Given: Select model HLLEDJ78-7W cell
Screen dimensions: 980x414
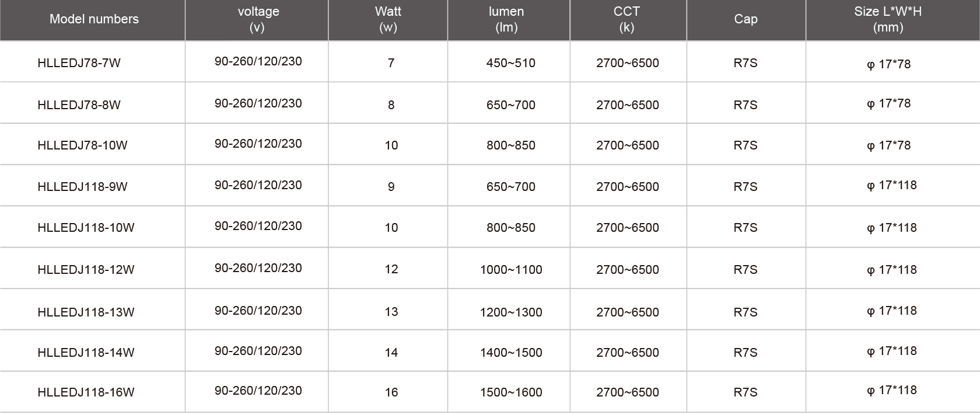Looking at the screenshot, I should click(x=79, y=63).
